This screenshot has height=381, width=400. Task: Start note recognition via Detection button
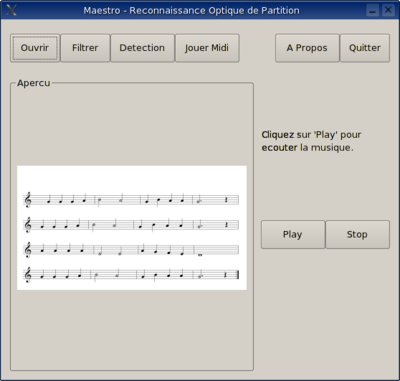tap(142, 48)
